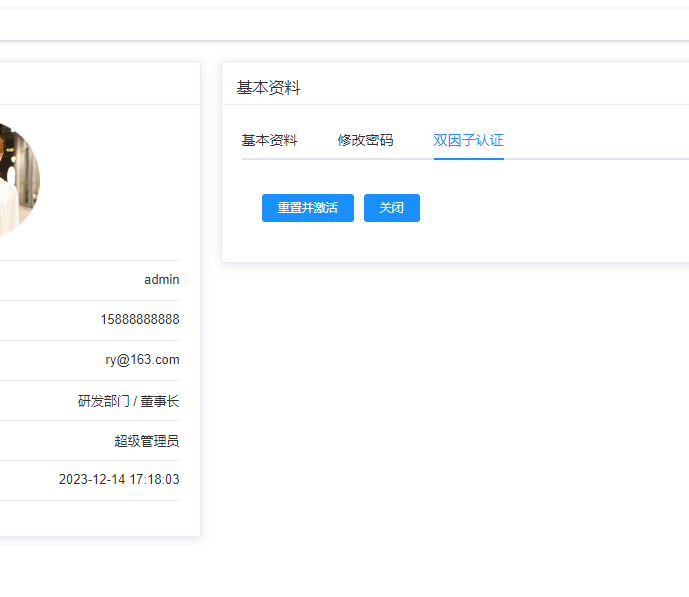Click the creation date 2023-12-14 17:18:03
The height and width of the screenshot is (597, 689).
pos(119,479)
